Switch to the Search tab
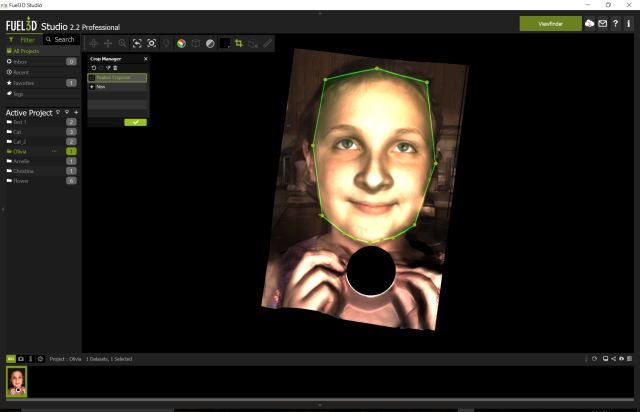Viewport: 640px width, 412px height. 60,39
